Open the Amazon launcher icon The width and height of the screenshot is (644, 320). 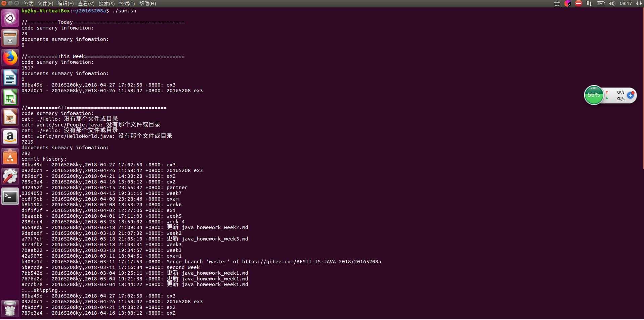click(10, 137)
